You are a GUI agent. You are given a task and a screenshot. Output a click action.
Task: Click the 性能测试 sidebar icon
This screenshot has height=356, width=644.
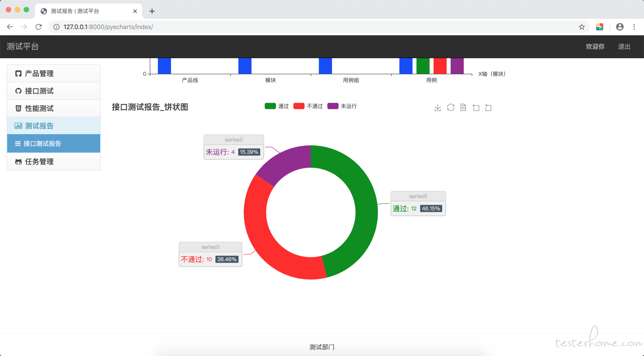pos(18,108)
